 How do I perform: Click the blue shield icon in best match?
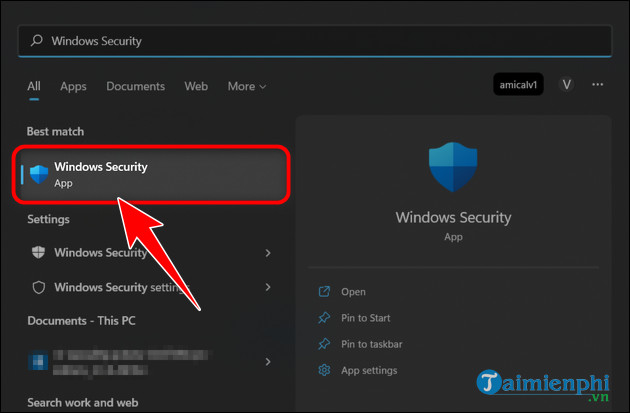click(x=39, y=174)
